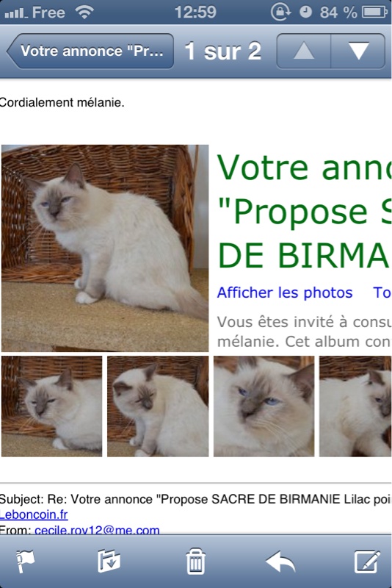392x588 pixels.
Task: Open the large cat photo by basket
Action: point(105,248)
